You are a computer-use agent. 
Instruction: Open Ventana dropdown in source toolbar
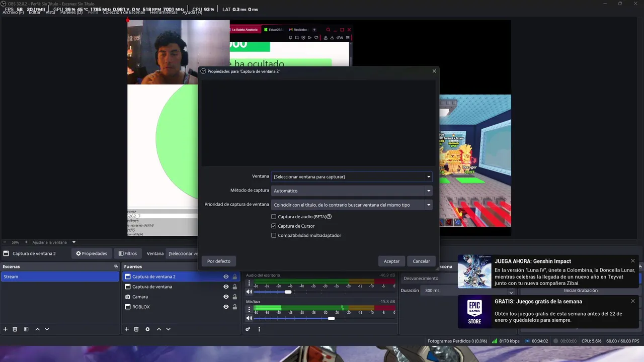click(183, 253)
